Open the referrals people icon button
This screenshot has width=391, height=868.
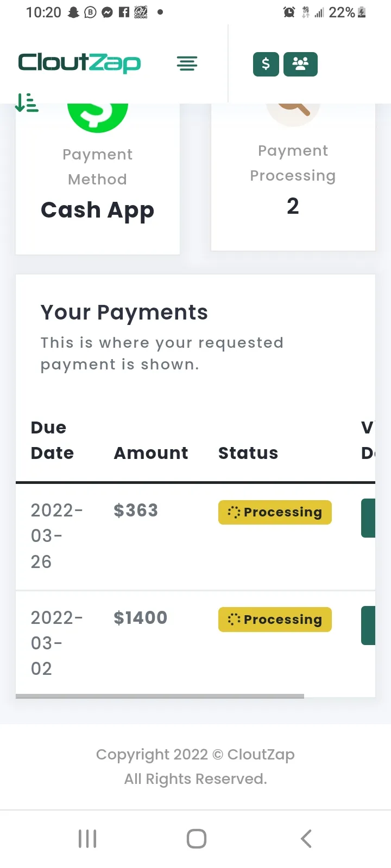pos(300,64)
